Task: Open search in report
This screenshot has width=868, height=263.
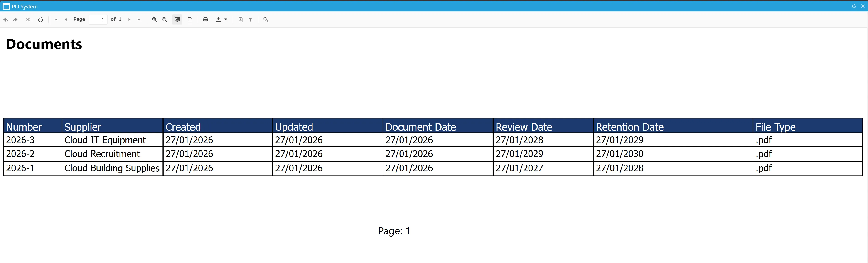Action: pos(266,20)
